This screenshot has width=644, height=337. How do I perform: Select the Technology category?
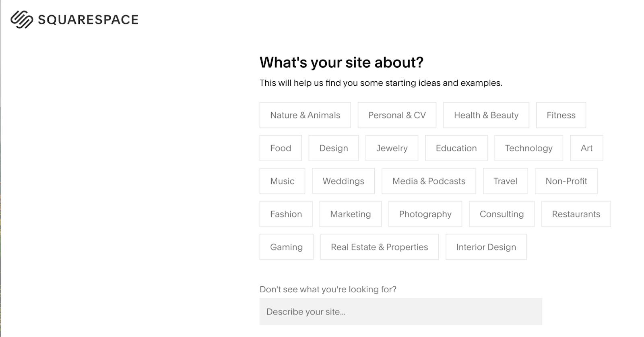pos(528,148)
